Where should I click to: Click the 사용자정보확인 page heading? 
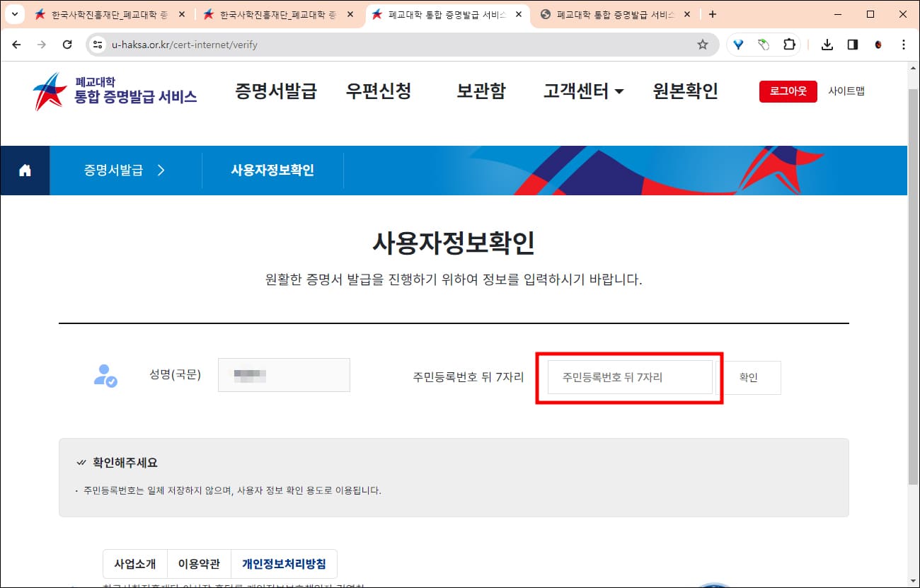coord(454,243)
